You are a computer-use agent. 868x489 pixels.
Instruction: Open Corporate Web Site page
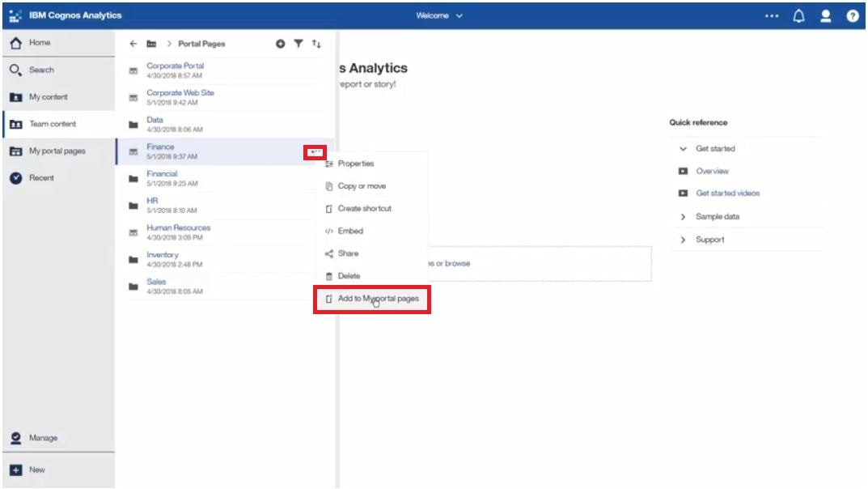180,93
